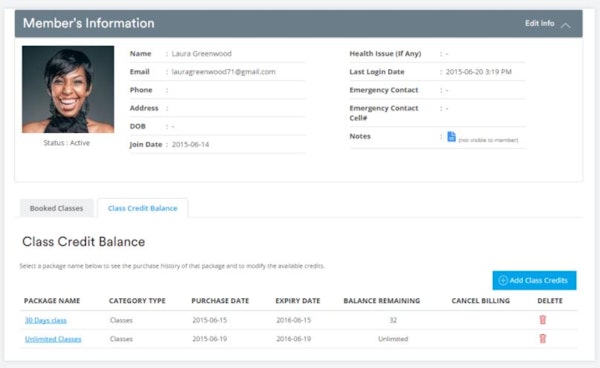Screen dimensions: 600x368
Task: Delete the 30 Days class package
Action: coord(543,320)
